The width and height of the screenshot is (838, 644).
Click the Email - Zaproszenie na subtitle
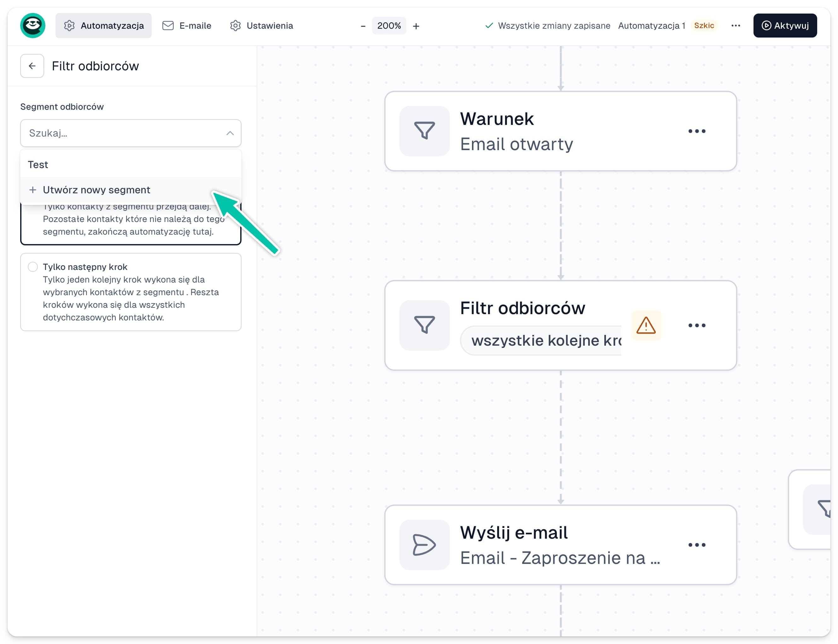point(560,558)
